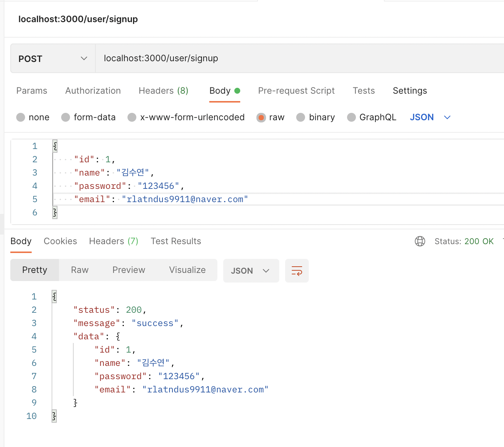Click the response "name" line

point(134,363)
